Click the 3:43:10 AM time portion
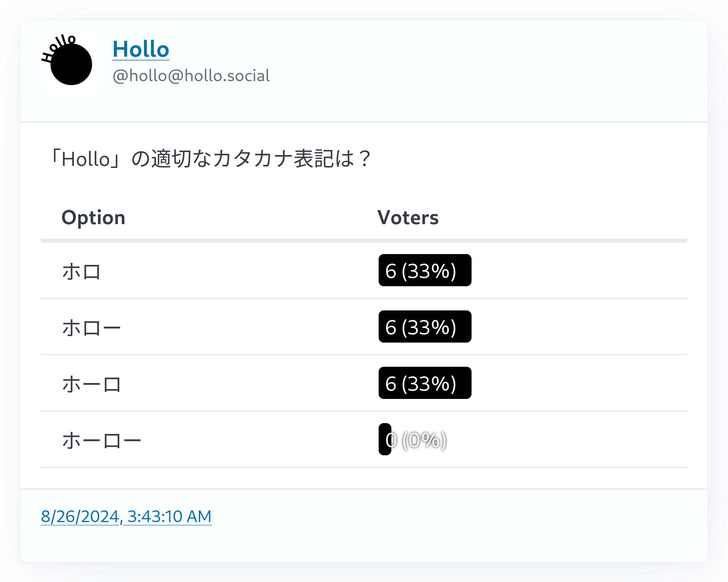The height and width of the screenshot is (582, 728). [x=170, y=516]
